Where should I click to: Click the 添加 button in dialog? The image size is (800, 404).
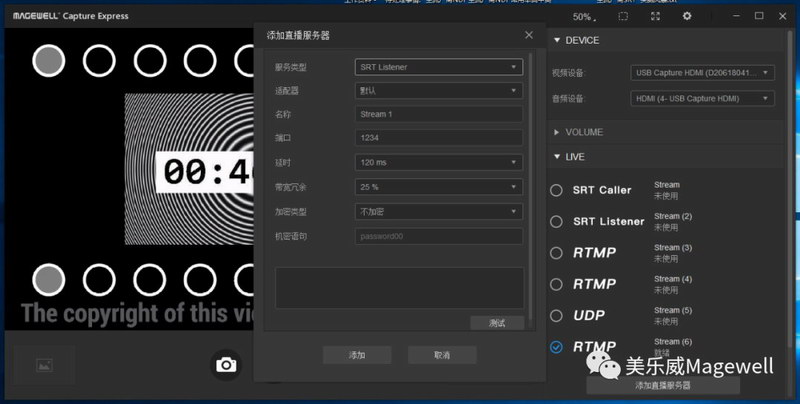pyautogui.click(x=357, y=355)
